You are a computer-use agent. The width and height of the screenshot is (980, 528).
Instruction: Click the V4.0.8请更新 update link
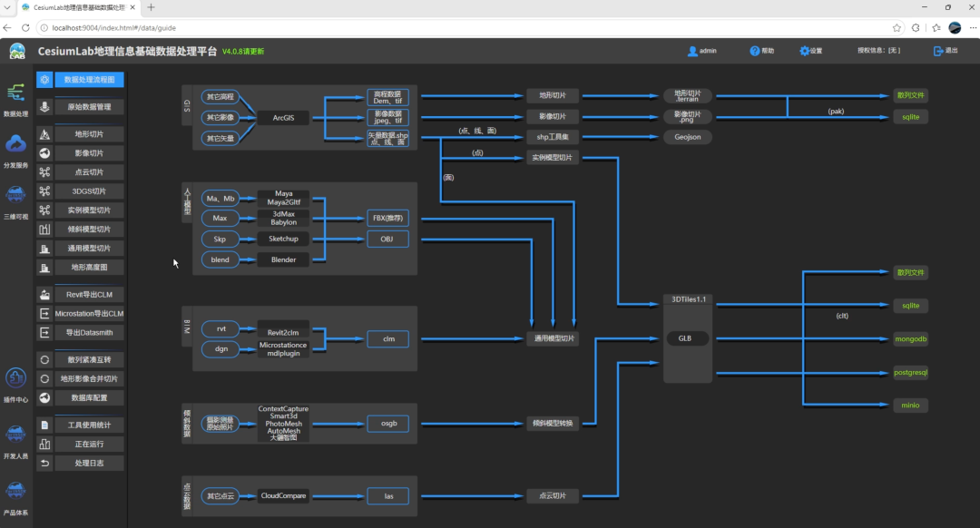(x=243, y=51)
